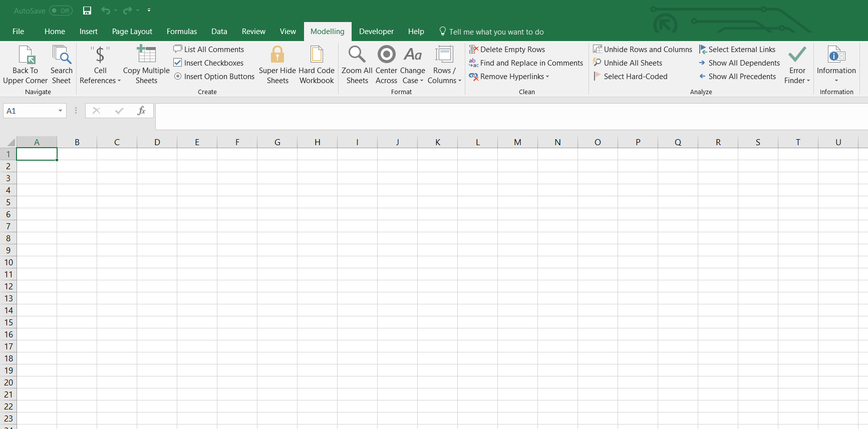The height and width of the screenshot is (429, 868).
Task: Select column M header
Action: coord(517,142)
